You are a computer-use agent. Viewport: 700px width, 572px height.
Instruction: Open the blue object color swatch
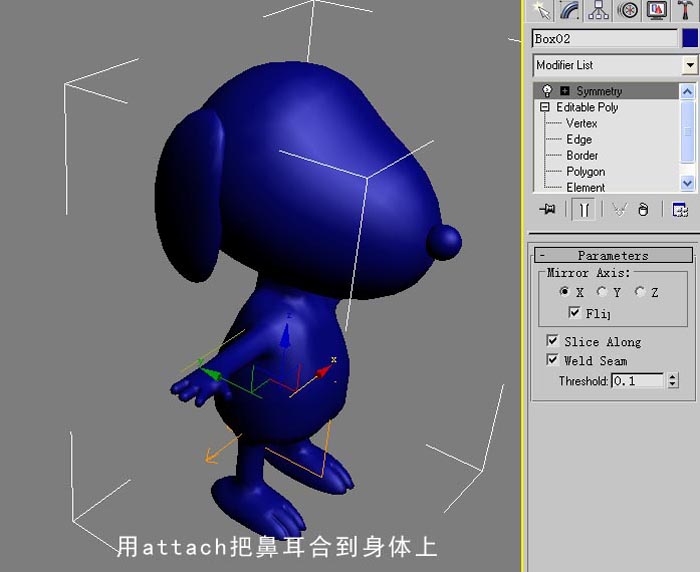pos(690,38)
